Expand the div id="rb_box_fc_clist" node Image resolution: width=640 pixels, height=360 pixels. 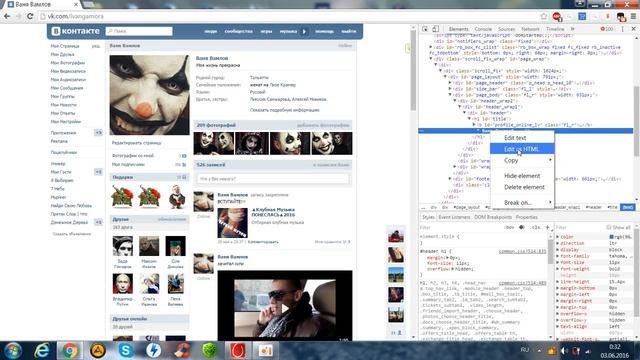tap(431, 47)
